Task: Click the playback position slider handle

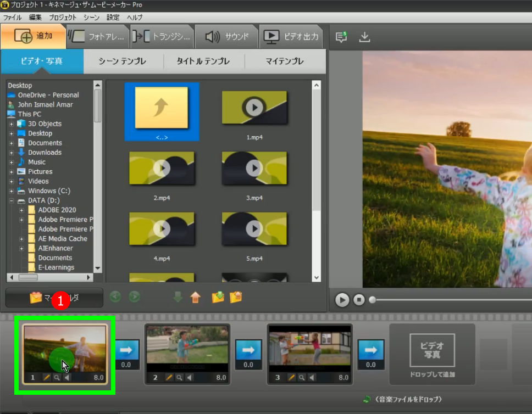Action: [x=373, y=300]
